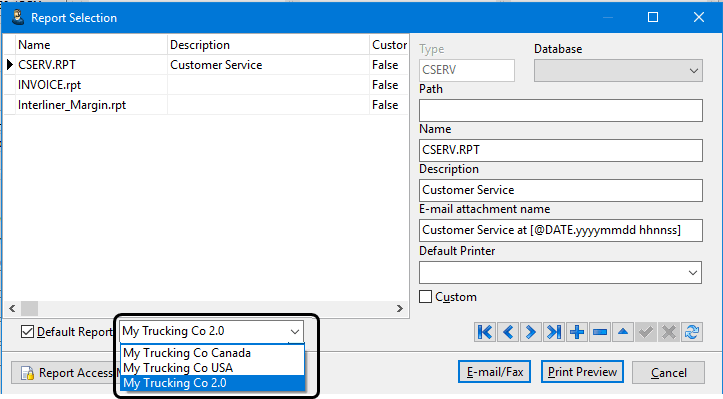Open the Database dropdown
This screenshot has width=723, height=399.
click(x=693, y=71)
